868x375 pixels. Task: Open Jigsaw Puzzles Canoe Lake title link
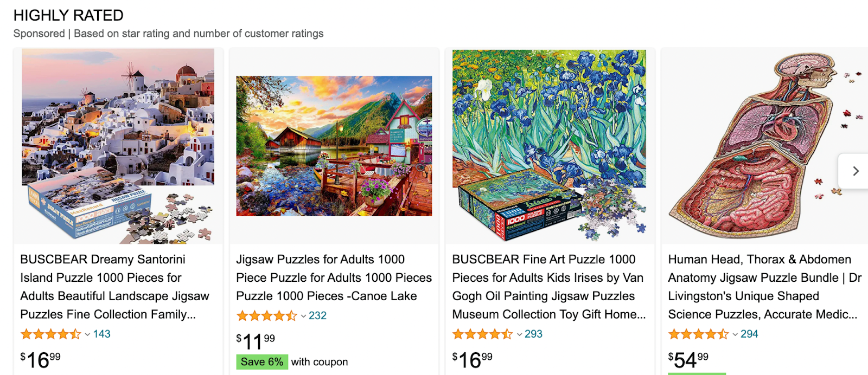pyautogui.click(x=334, y=277)
